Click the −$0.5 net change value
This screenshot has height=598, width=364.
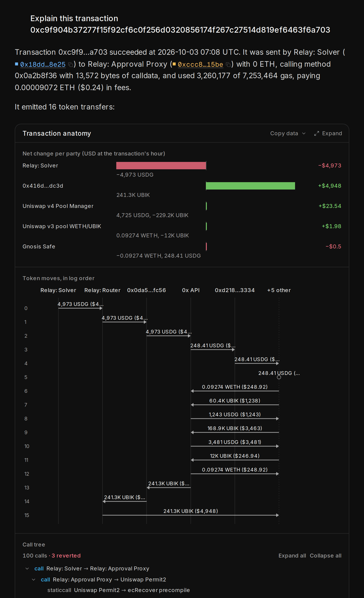pos(333,247)
